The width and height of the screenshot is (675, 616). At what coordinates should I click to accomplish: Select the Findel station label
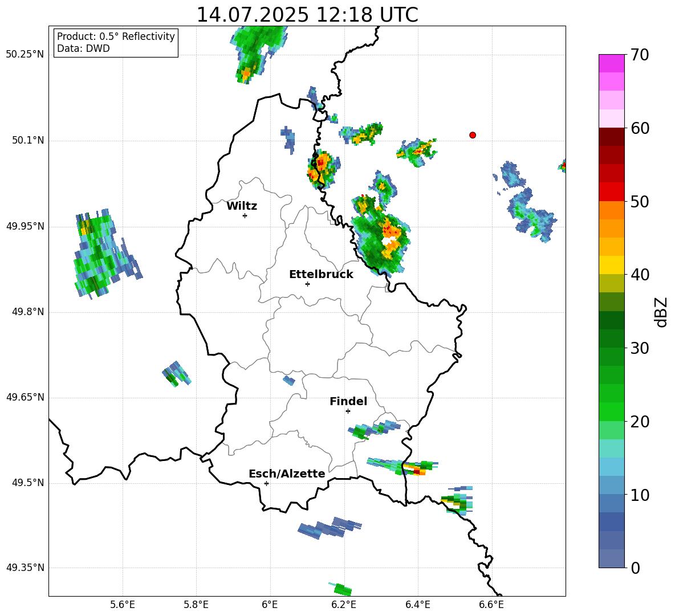click(x=348, y=401)
